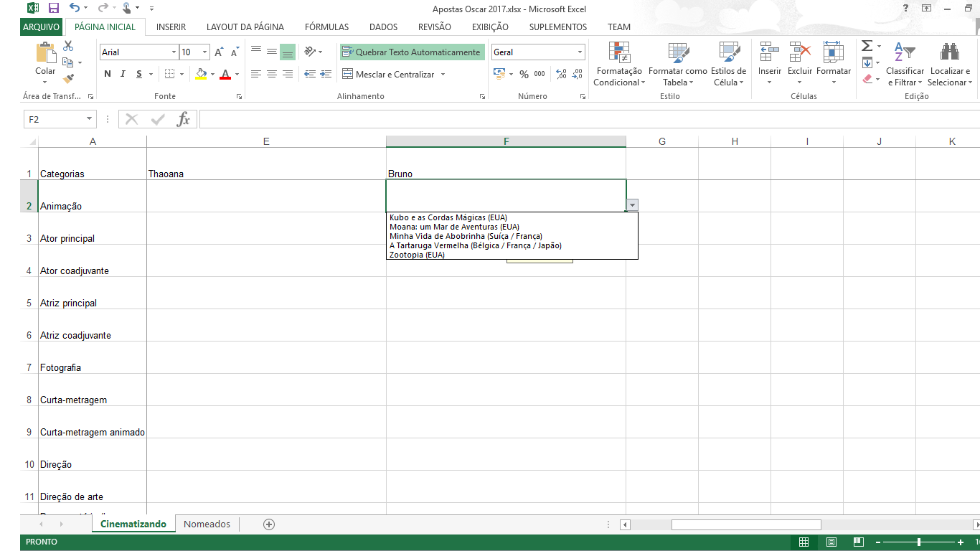
Task: Toggle bottom vertical alignment
Action: (287, 52)
